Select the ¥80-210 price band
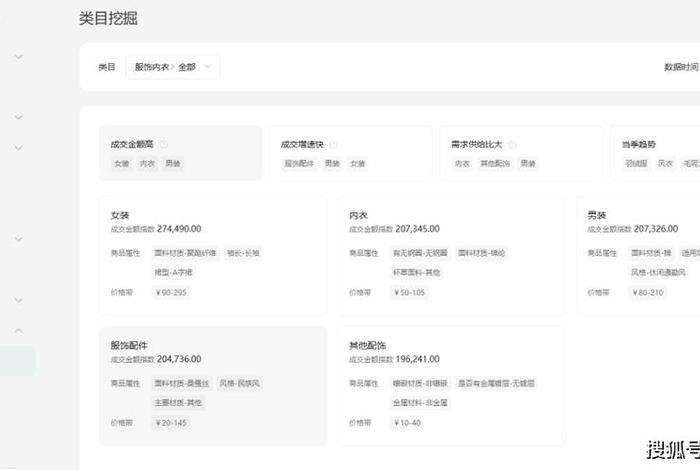Image resolution: width=700 pixels, height=470 pixels. coord(648,293)
